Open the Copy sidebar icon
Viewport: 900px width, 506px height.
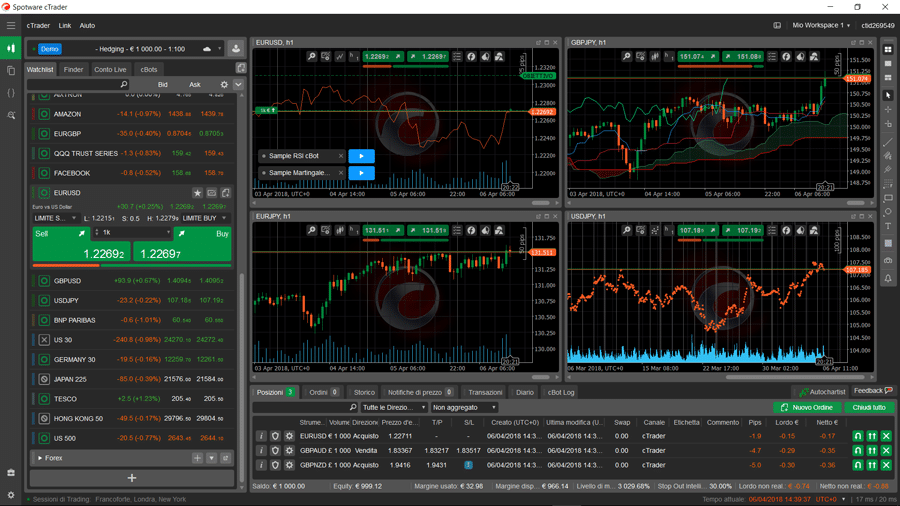(x=11, y=71)
